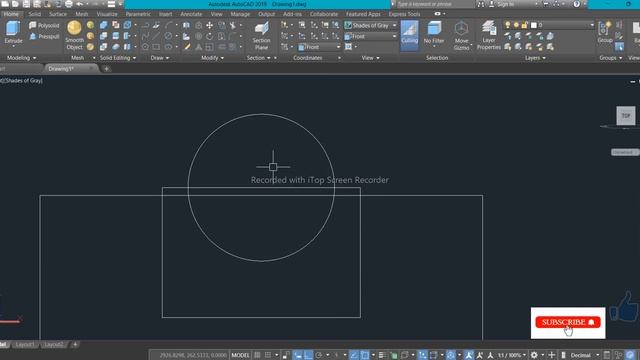Screen dimensions: 640x360
Task: Click the Plot print icon in quick access toolbar
Action: pyautogui.click(x=69, y=4)
